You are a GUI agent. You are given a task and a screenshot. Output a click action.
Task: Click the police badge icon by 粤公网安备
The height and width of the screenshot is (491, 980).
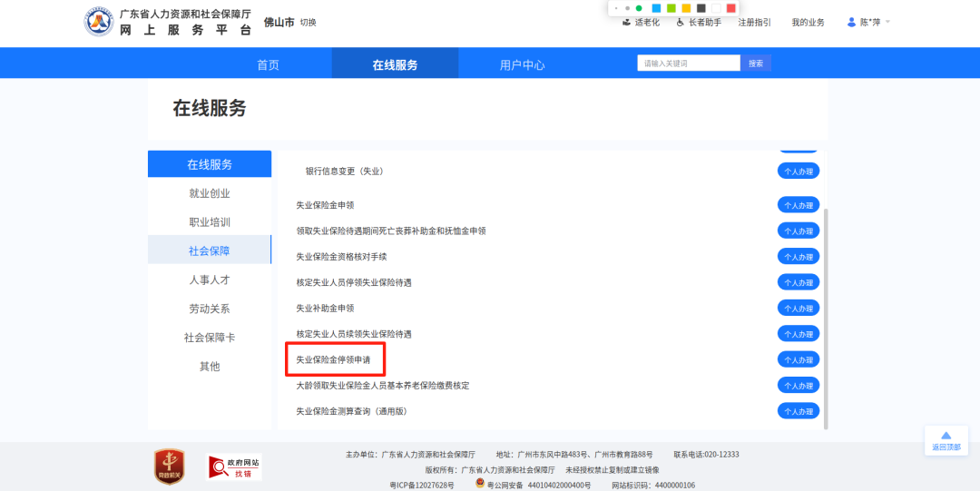pos(480,484)
